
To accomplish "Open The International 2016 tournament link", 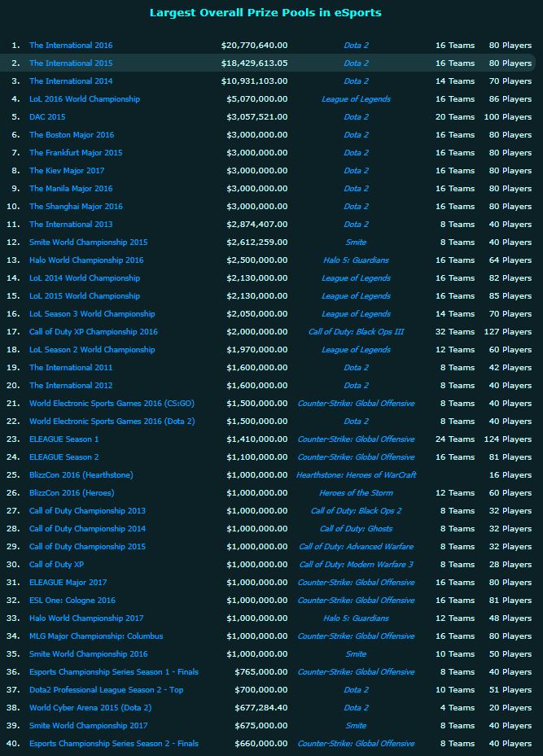I will [71, 46].
